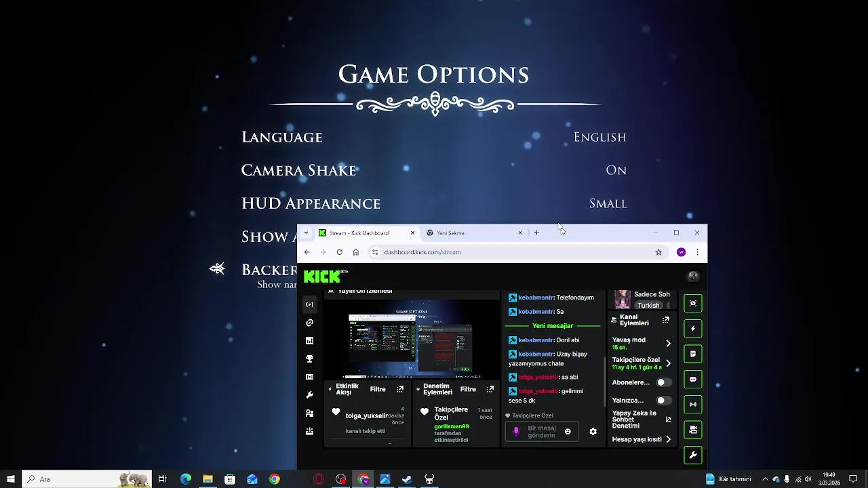
Task: Click gorillaman99 in moderation actions
Action: (x=452, y=426)
